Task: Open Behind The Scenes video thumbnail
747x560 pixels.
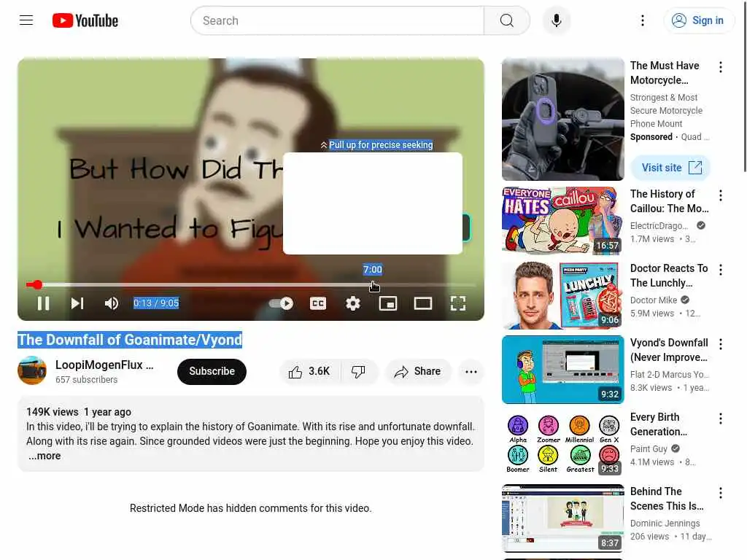Action: 562,518
